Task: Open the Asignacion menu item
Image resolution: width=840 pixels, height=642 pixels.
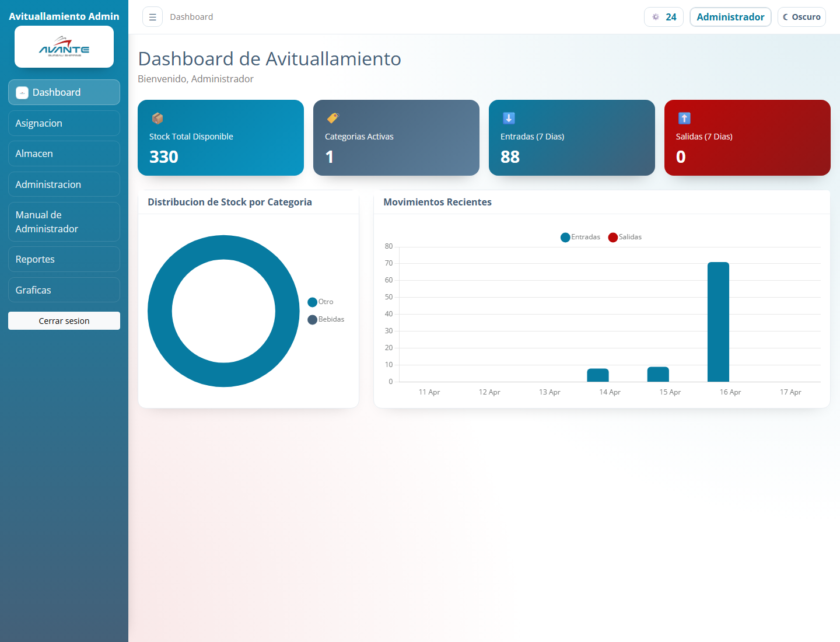Action: click(64, 123)
